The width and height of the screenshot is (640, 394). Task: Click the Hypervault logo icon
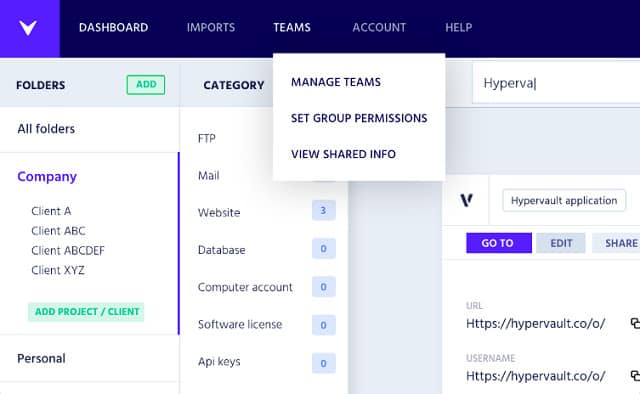pos(28,28)
